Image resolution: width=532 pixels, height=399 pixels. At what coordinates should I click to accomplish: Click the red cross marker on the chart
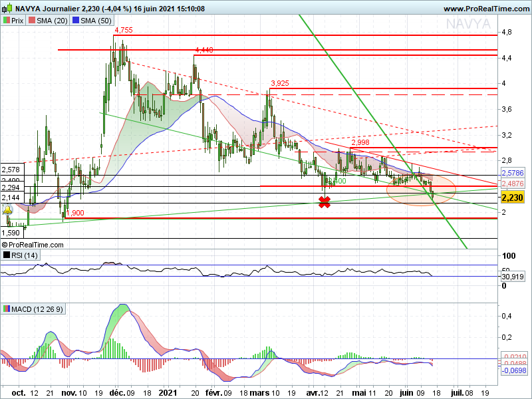point(325,202)
